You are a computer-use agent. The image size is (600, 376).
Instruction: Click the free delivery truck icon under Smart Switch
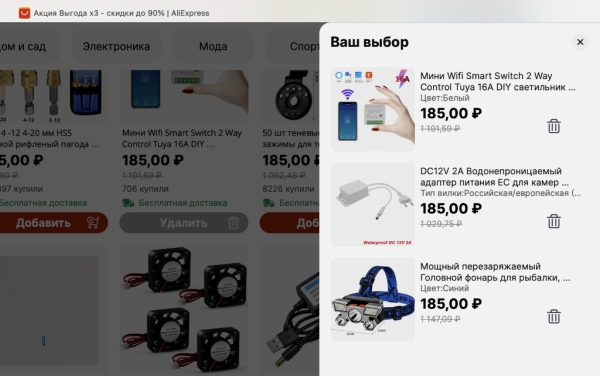(128, 203)
